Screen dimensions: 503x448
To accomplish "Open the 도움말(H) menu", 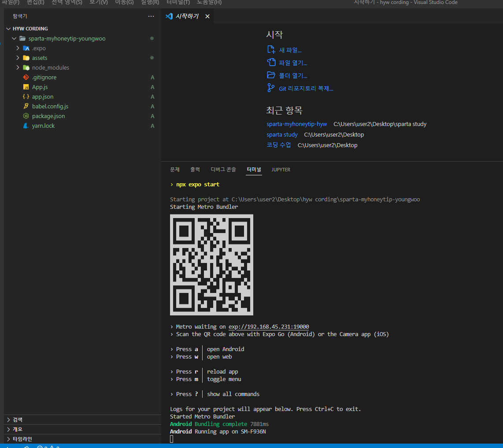I will pos(209,2).
